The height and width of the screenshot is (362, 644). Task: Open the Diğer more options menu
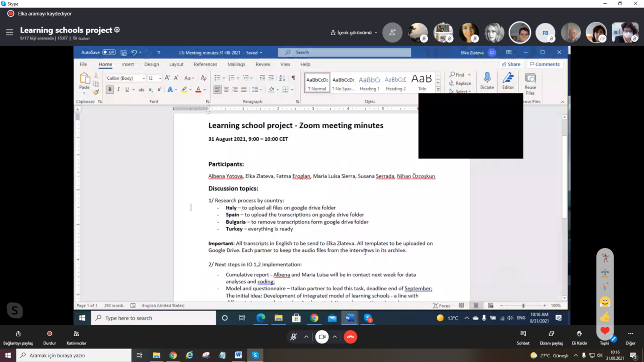pyautogui.click(x=630, y=334)
